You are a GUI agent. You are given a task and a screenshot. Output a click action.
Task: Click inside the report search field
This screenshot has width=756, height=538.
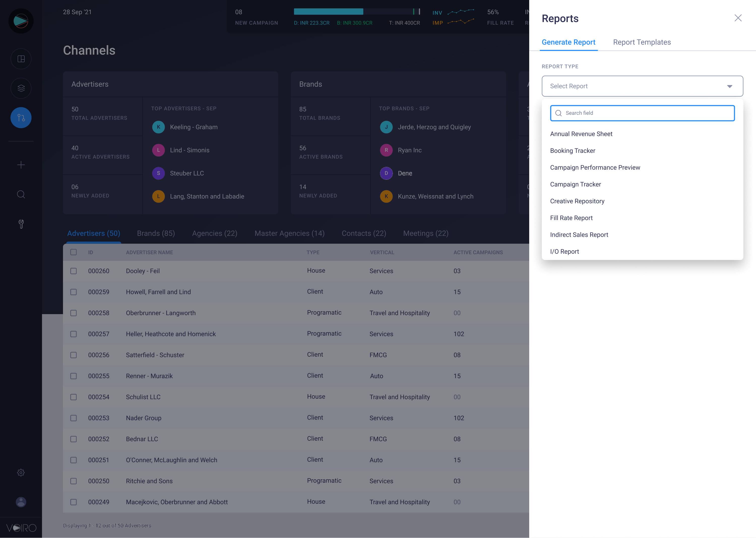coord(642,113)
